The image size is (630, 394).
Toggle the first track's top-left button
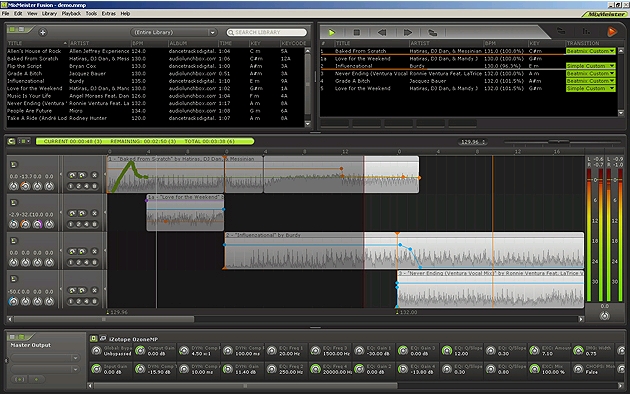coord(14,164)
